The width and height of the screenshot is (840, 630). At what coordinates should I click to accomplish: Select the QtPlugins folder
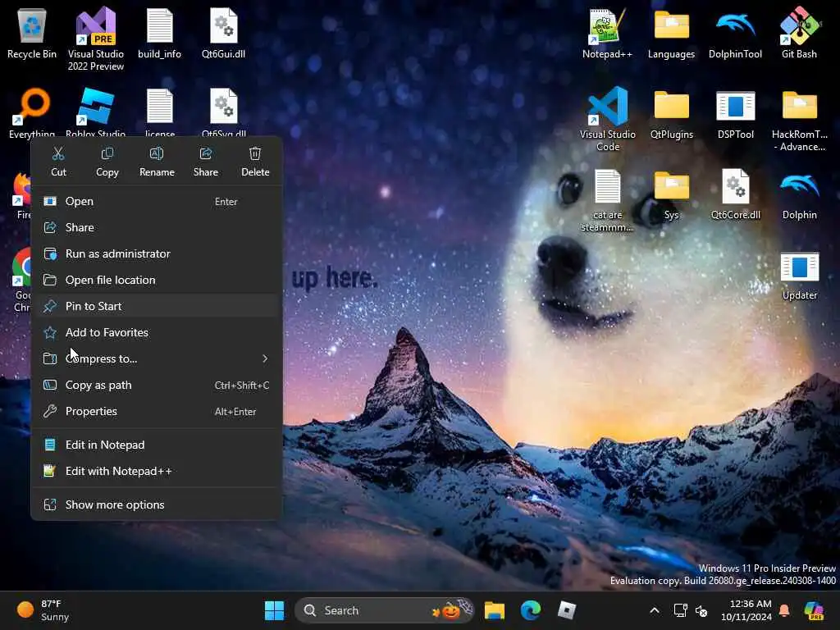coord(671,113)
